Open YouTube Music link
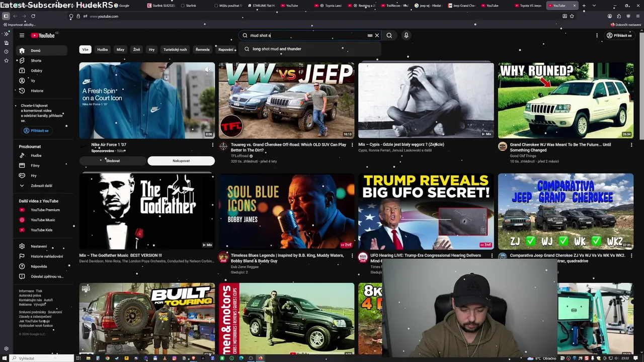 (x=42, y=220)
